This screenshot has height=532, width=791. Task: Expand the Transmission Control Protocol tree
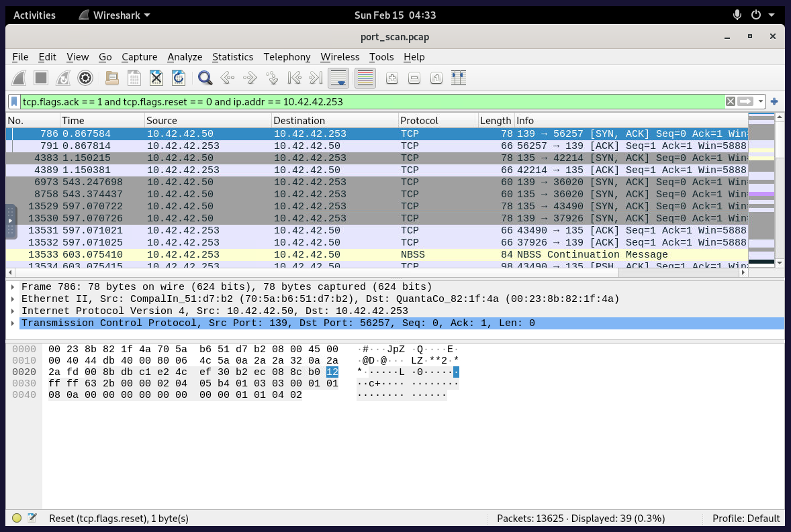[x=13, y=323]
